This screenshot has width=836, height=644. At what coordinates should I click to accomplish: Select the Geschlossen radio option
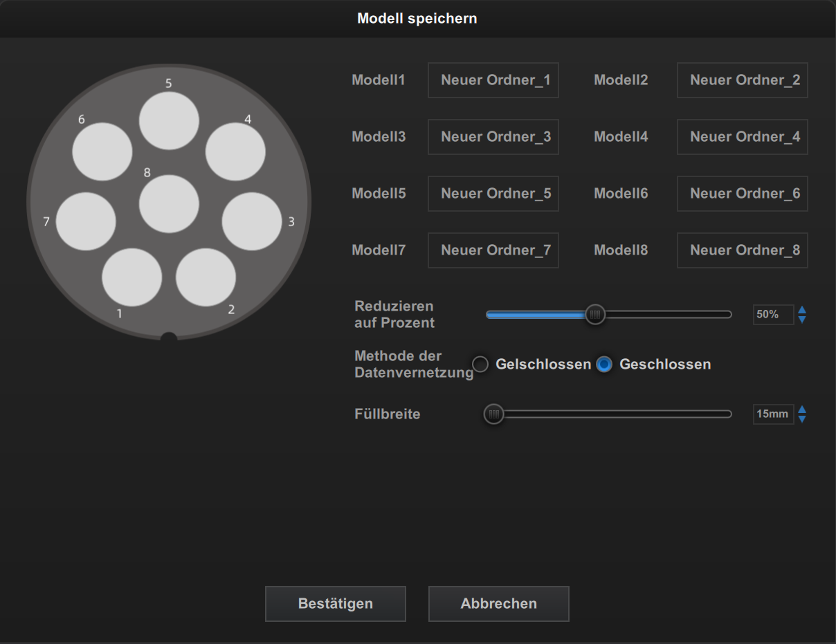pos(604,364)
